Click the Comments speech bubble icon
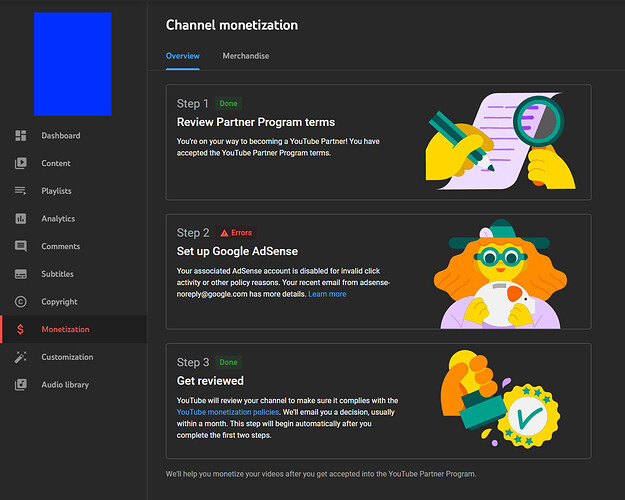This screenshot has height=500, width=625. coord(21,246)
